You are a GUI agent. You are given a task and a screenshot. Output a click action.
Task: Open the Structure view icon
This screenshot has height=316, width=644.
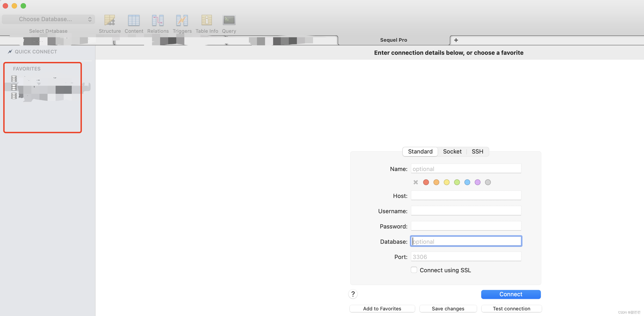coord(109,20)
